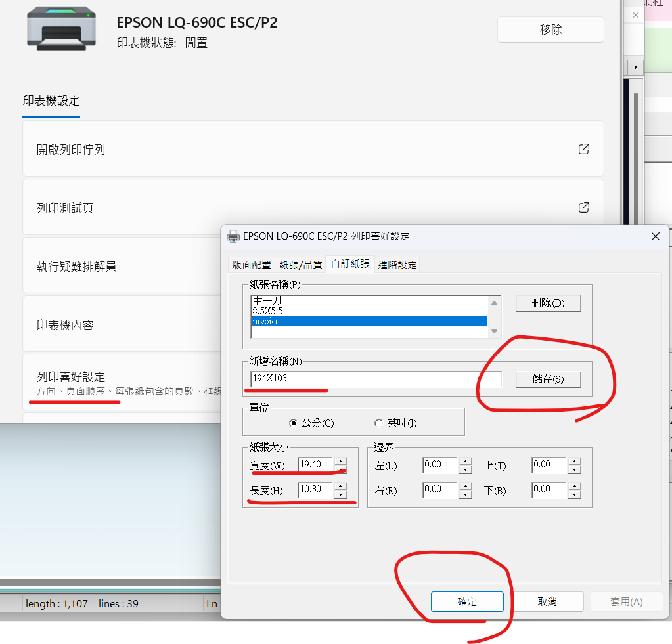Image resolution: width=672 pixels, height=644 pixels.
Task: Select the 公分(C) unit radio button
Action: coord(293,423)
